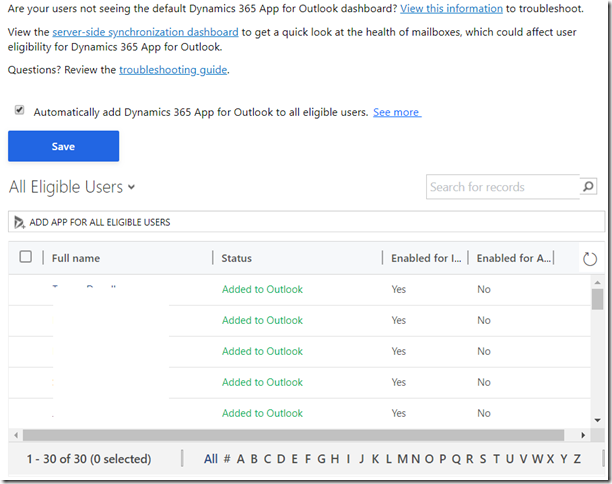Click the refresh grid icon
This screenshot has width=612, height=484.
[589, 259]
